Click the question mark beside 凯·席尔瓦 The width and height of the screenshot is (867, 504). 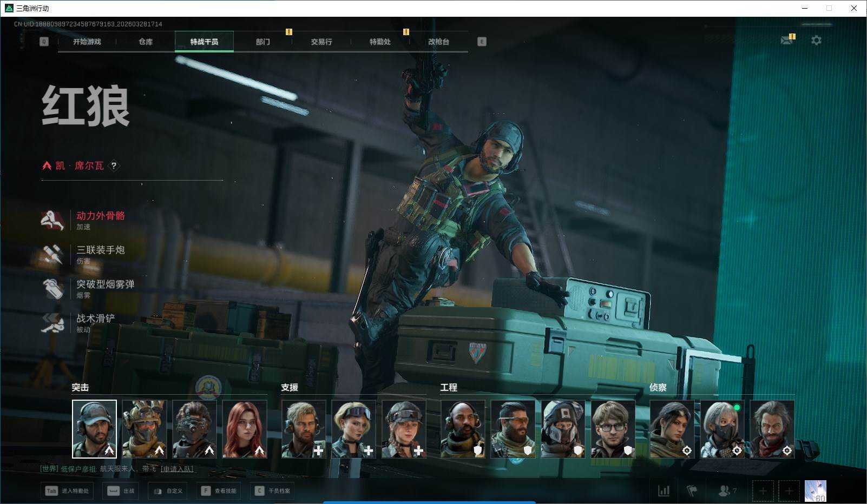click(x=114, y=165)
